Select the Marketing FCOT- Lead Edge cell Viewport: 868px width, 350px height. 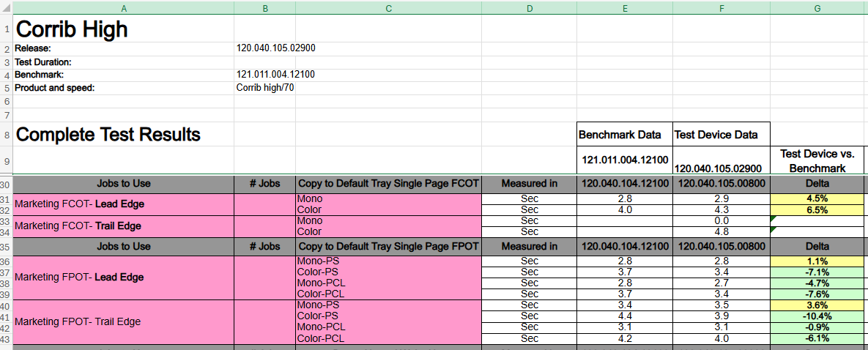click(124, 204)
